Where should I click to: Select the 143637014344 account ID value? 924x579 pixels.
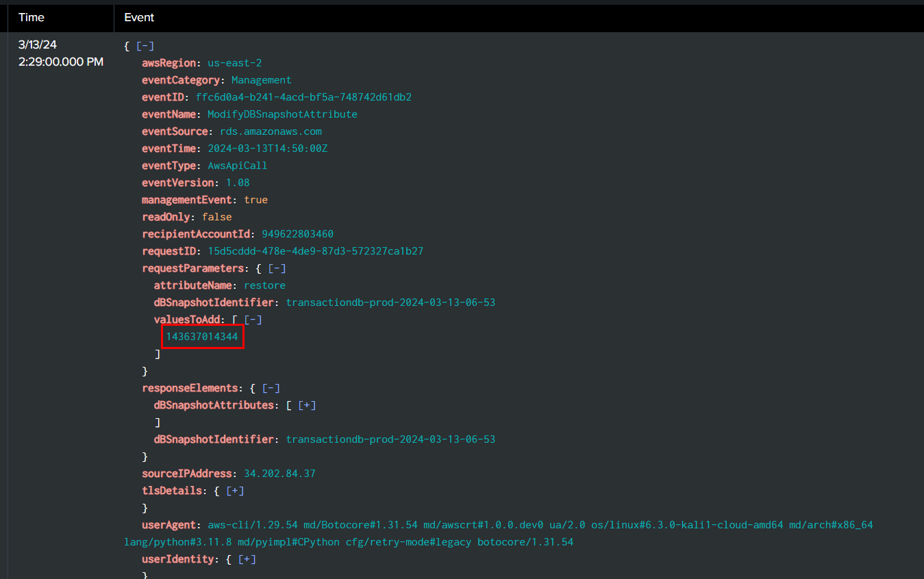coord(202,337)
